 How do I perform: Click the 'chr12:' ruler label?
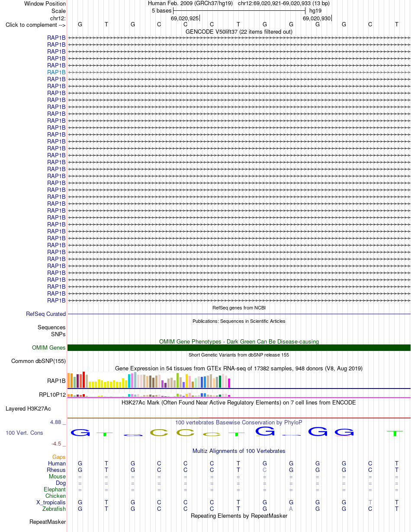tap(58, 18)
